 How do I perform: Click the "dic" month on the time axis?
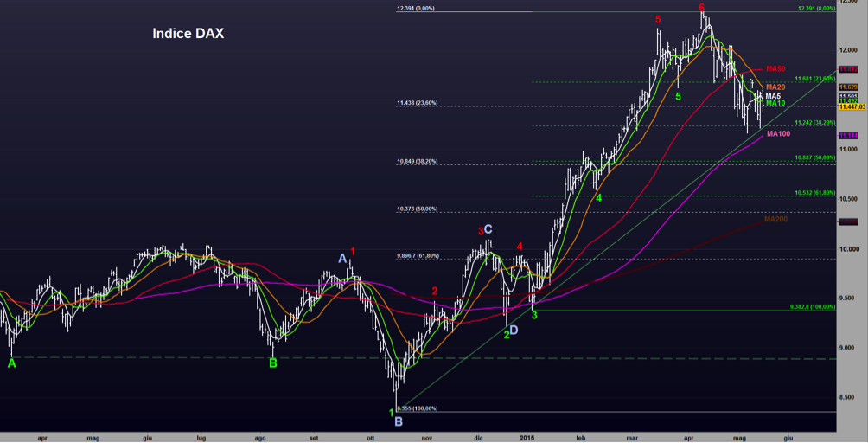pos(478,438)
